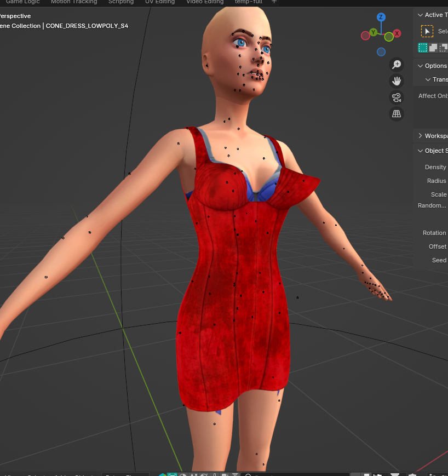This screenshot has height=476, width=448.
Task: Click the Offset label
Action: (x=438, y=246)
